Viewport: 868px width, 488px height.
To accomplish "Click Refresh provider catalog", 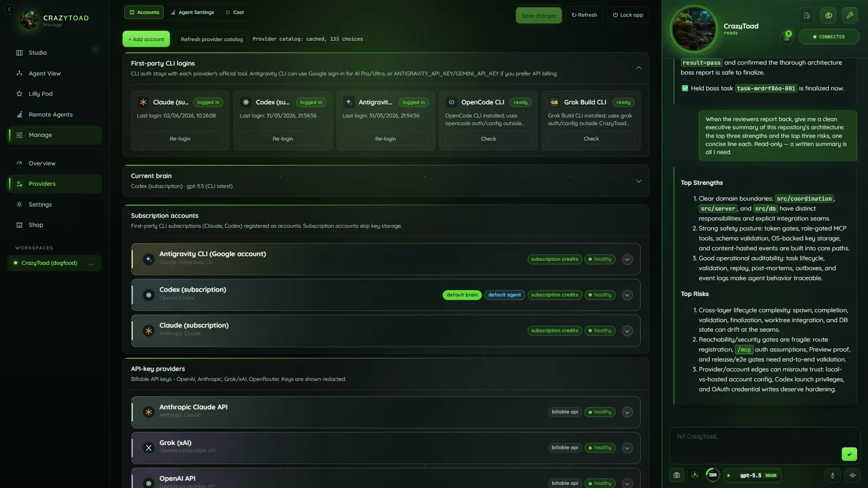I will [212, 39].
